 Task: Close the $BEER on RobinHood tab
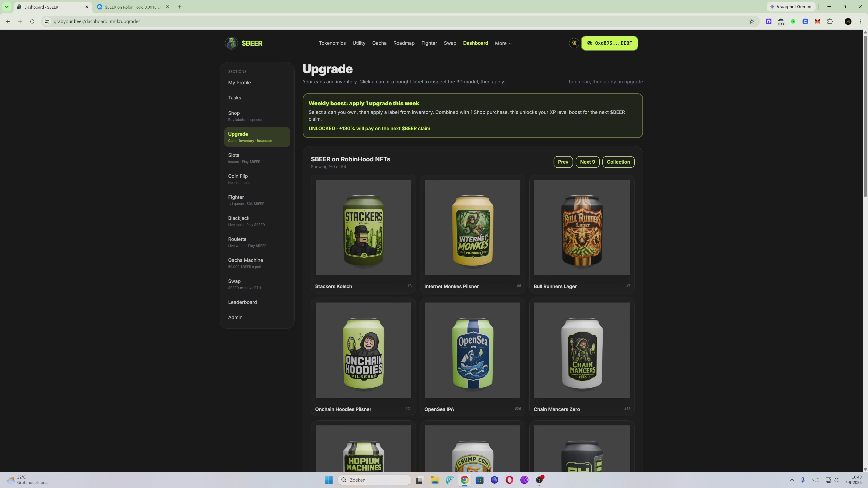tap(167, 7)
